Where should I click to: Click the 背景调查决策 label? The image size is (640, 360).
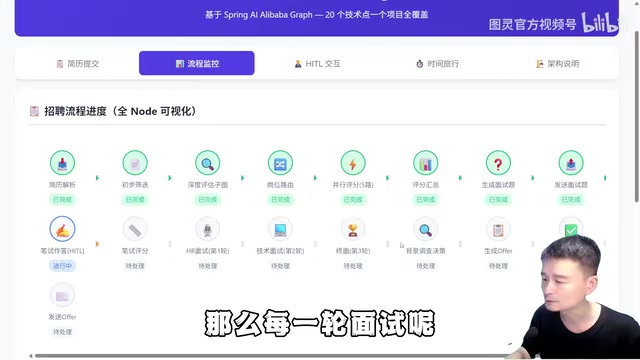426,251
